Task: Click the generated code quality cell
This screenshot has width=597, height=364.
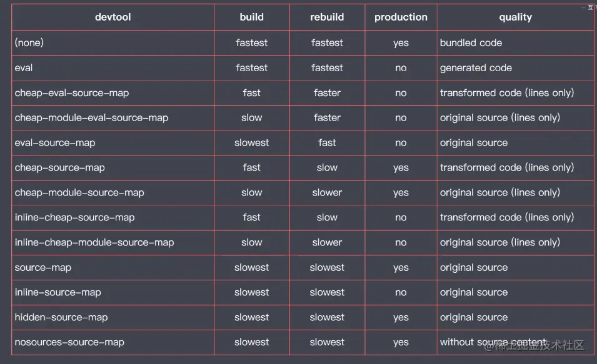Action: click(x=516, y=67)
